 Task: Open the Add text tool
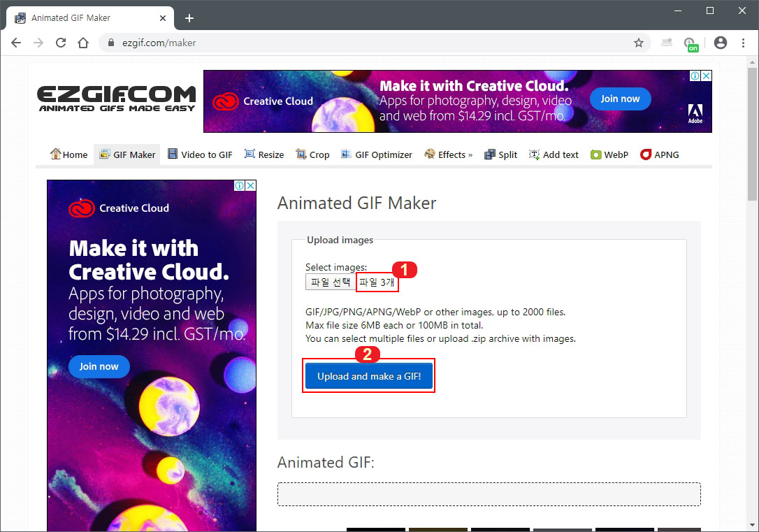(x=554, y=154)
